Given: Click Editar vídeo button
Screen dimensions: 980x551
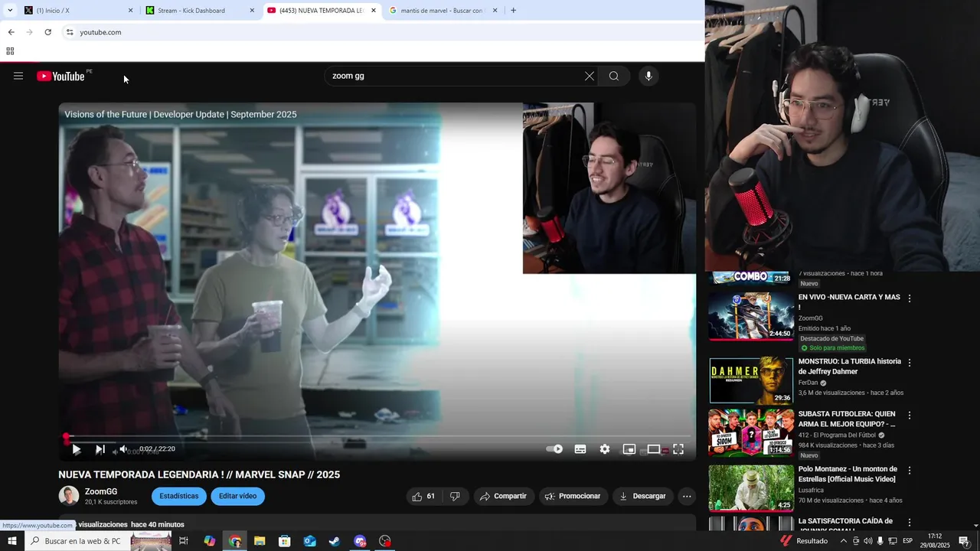Looking at the screenshot, I should (237, 496).
